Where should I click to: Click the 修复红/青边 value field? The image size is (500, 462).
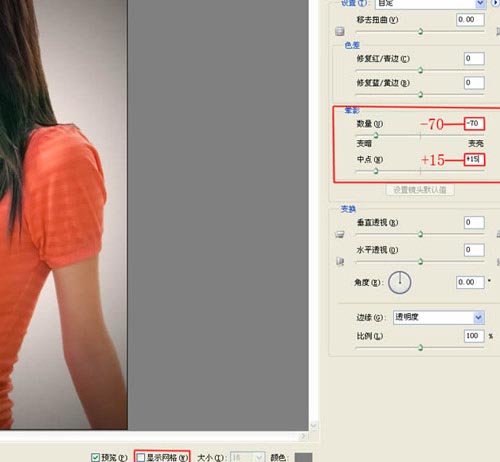tap(474, 59)
